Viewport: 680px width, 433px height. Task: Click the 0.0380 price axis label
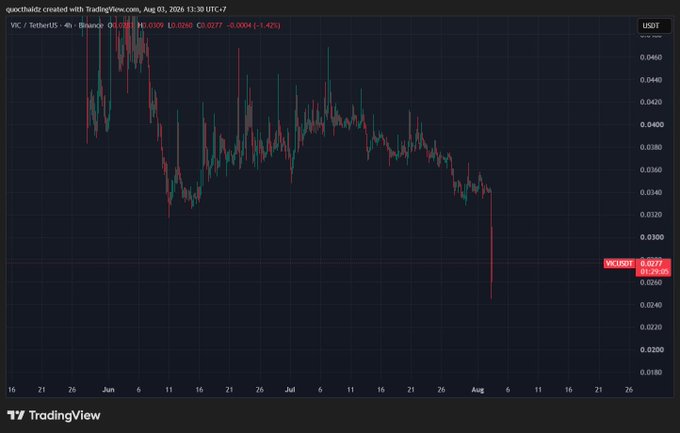651,147
